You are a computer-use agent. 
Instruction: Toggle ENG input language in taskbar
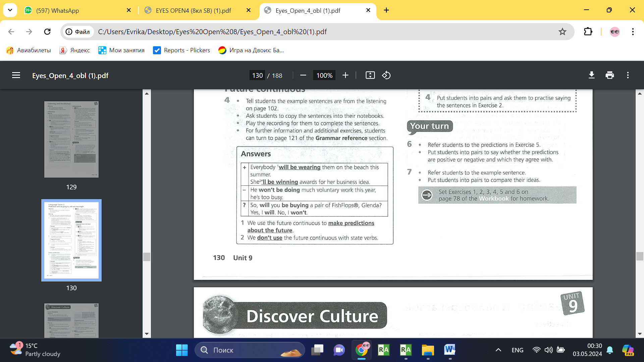(x=517, y=350)
